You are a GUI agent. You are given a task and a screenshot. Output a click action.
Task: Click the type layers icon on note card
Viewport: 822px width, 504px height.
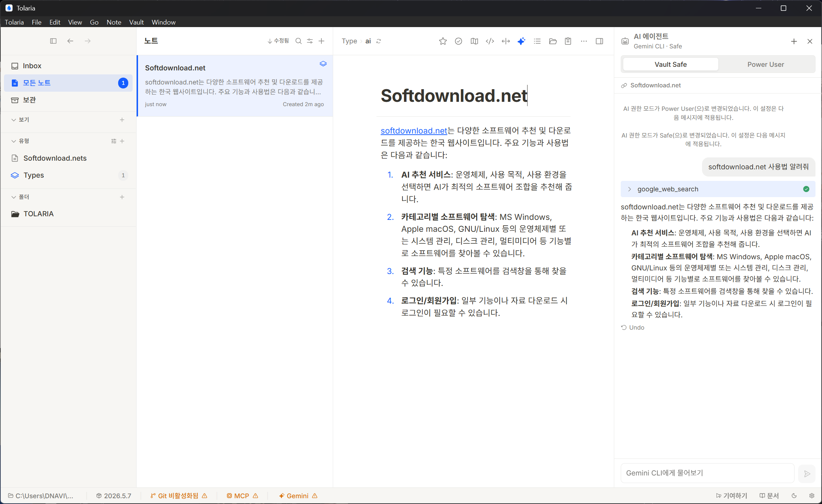point(323,64)
